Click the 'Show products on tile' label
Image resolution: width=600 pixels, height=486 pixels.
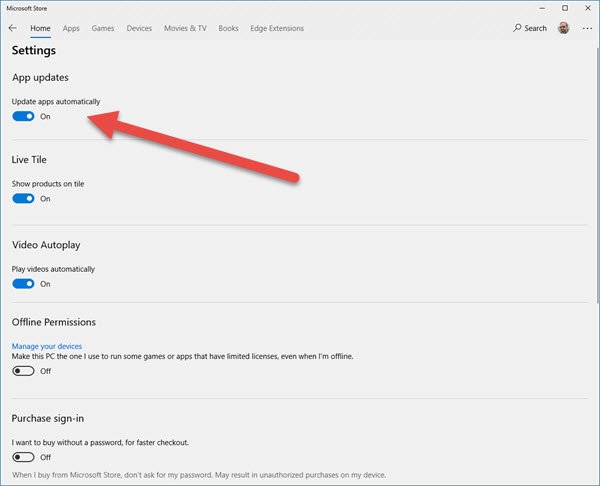click(48, 184)
